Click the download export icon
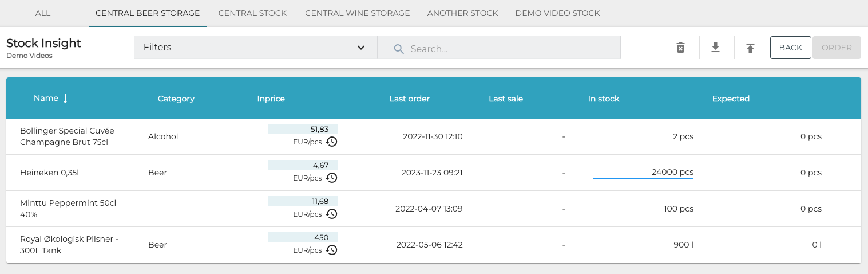The width and height of the screenshot is (868, 274). [x=715, y=48]
